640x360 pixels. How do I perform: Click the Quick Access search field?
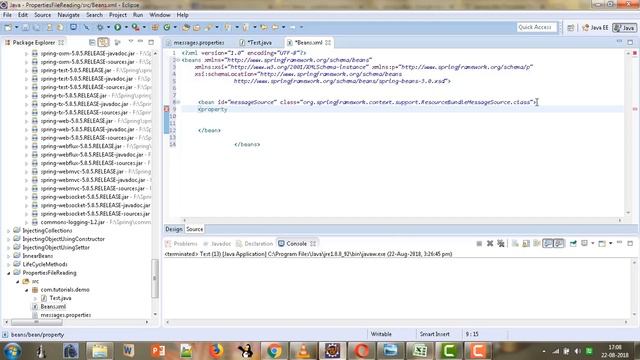point(536,27)
